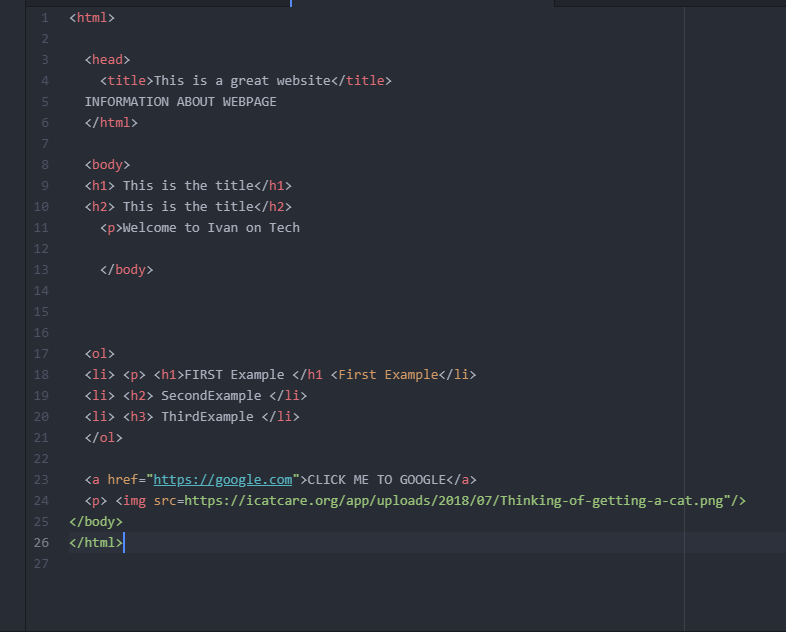Click the <h2> This is the title line

click(188, 207)
